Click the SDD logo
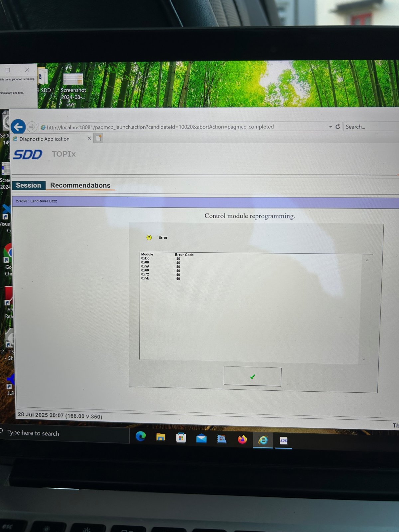The width and height of the screenshot is (399, 532). point(28,154)
